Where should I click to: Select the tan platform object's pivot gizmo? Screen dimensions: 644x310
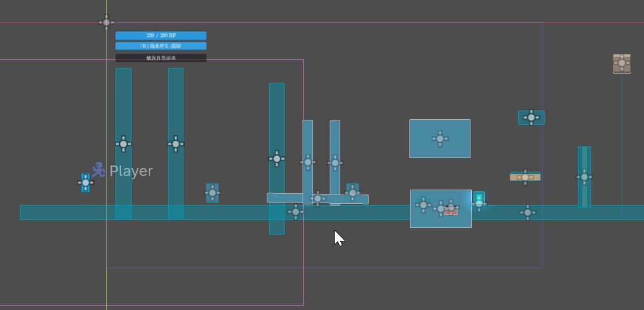525,177
